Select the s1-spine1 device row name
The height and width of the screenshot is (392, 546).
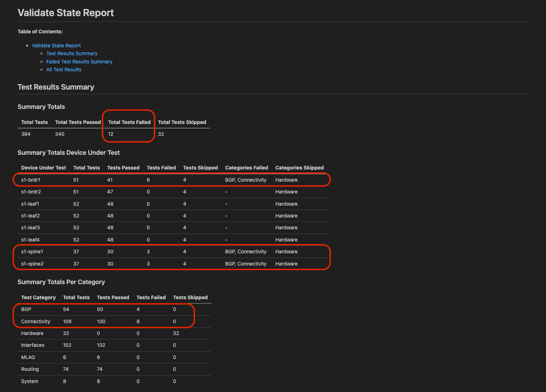pyautogui.click(x=32, y=252)
